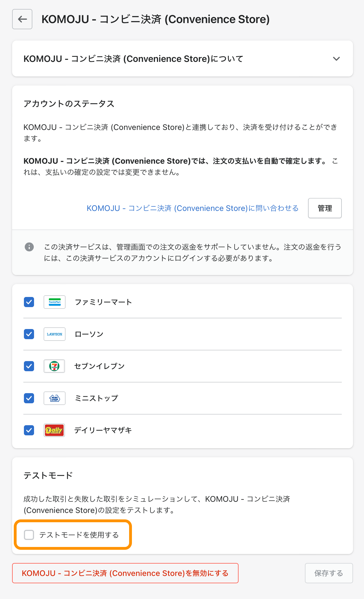Uncheck the ローソン checkbox
Viewport: 364px width, 599px height.
coord(29,334)
